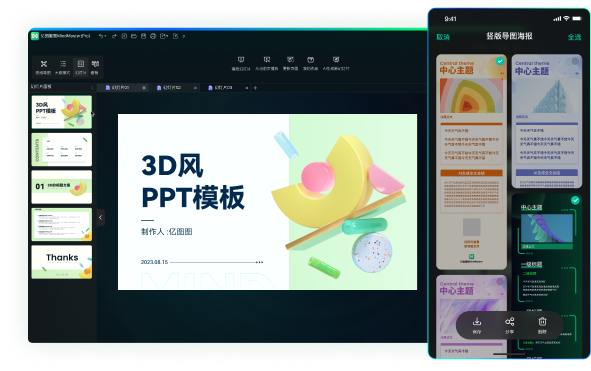Add a new document tab
Screen dimensions: 591x371
[255, 88]
